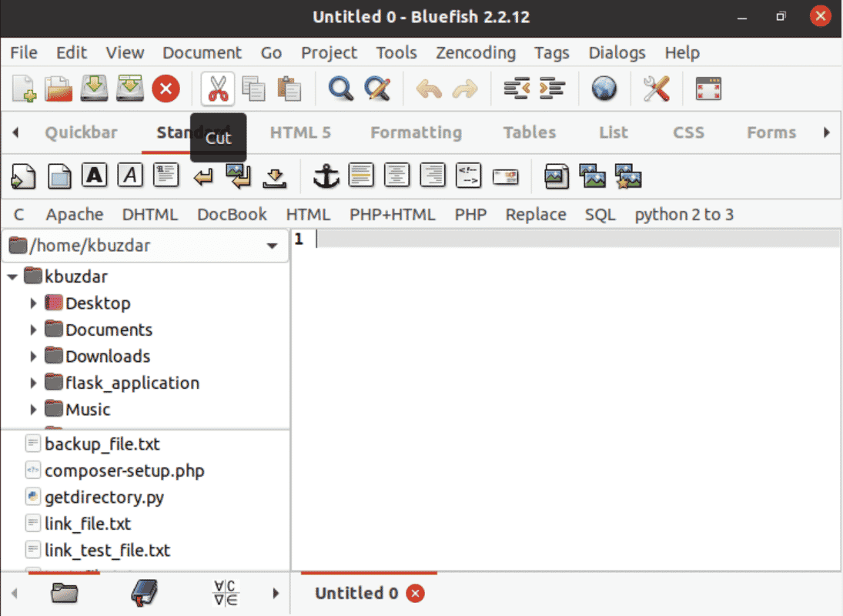
Task: Open a file with the folder icon
Action: coord(59,89)
